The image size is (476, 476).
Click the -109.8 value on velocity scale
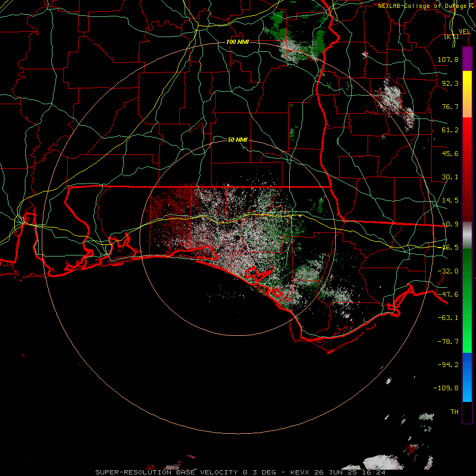pyautogui.click(x=446, y=388)
